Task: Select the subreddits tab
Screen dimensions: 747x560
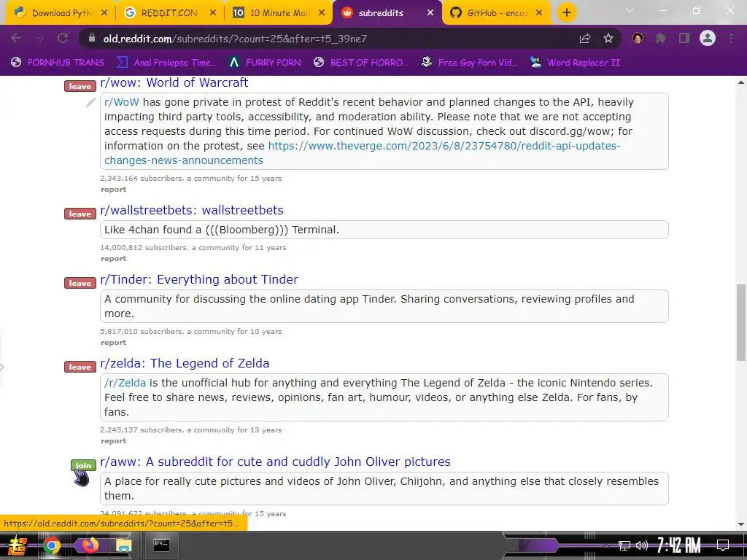Action: 387,13
